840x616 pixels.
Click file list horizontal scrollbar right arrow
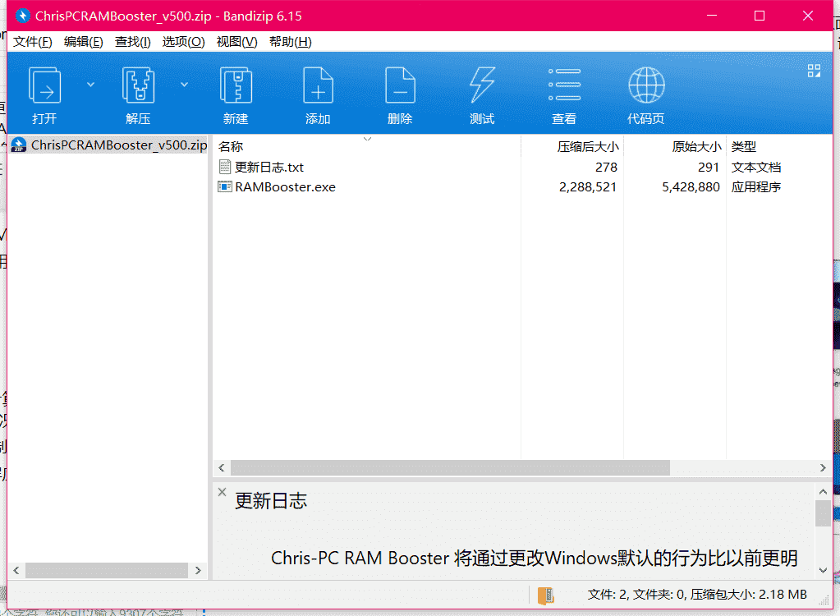pos(823,467)
